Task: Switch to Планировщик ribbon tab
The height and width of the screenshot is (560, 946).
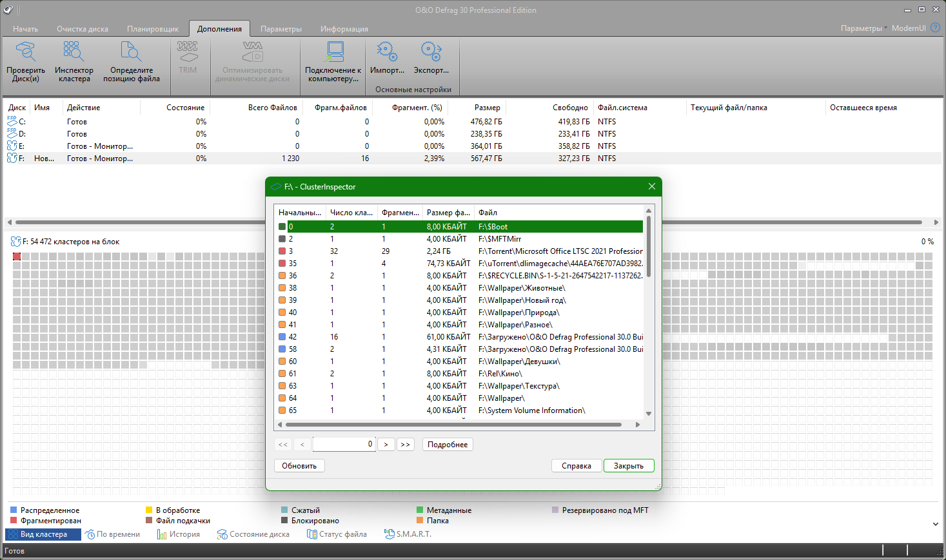Action: [153, 29]
